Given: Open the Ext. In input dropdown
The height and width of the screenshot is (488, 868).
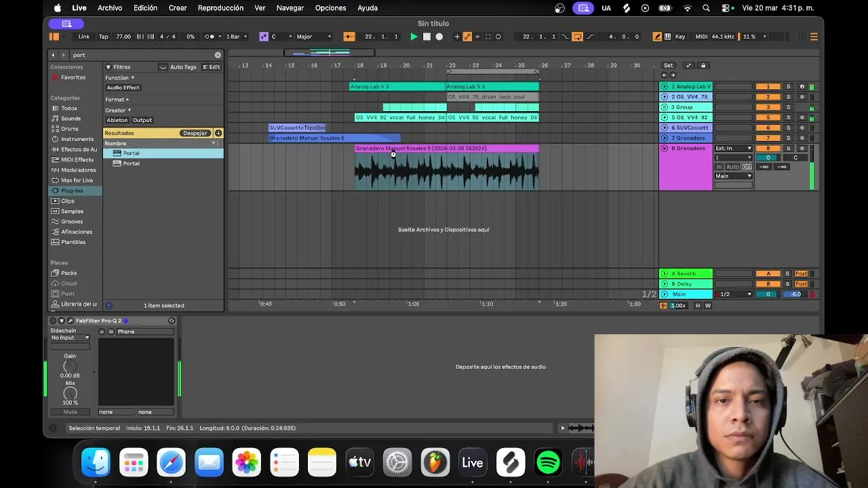Looking at the screenshot, I should coord(733,148).
